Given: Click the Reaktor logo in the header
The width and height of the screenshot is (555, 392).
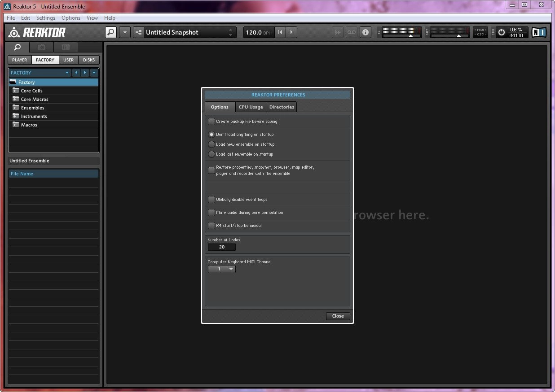Looking at the screenshot, I should pos(37,32).
